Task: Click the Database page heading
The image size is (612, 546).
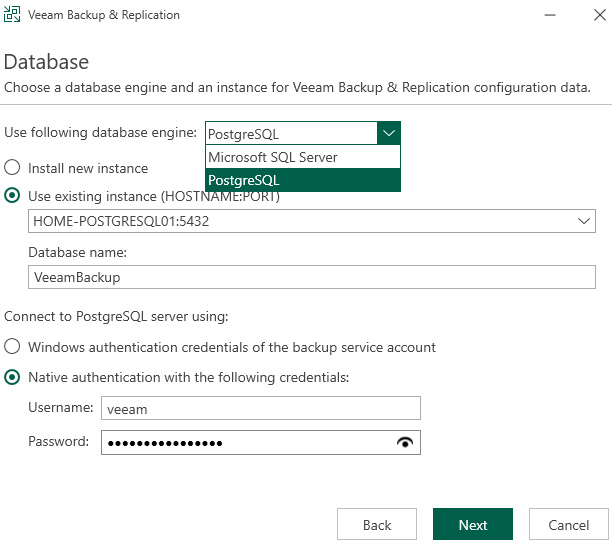Action: click(46, 62)
